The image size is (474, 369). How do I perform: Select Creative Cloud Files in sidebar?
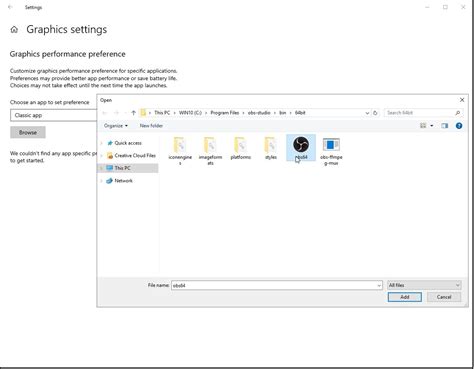pyautogui.click(x=132, y=156)
